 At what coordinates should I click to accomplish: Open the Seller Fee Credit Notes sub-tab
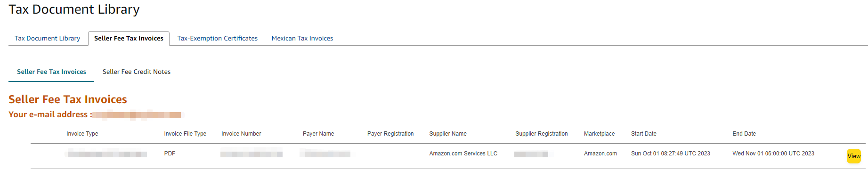point(137,72)
